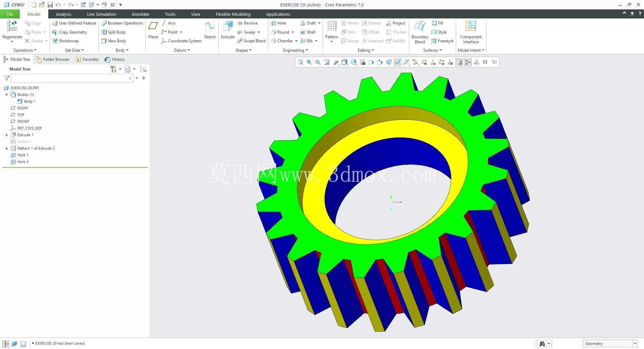Toggle the highlighted box-and-eye display icon
This screenshot has height=349, width=644.
459,62
